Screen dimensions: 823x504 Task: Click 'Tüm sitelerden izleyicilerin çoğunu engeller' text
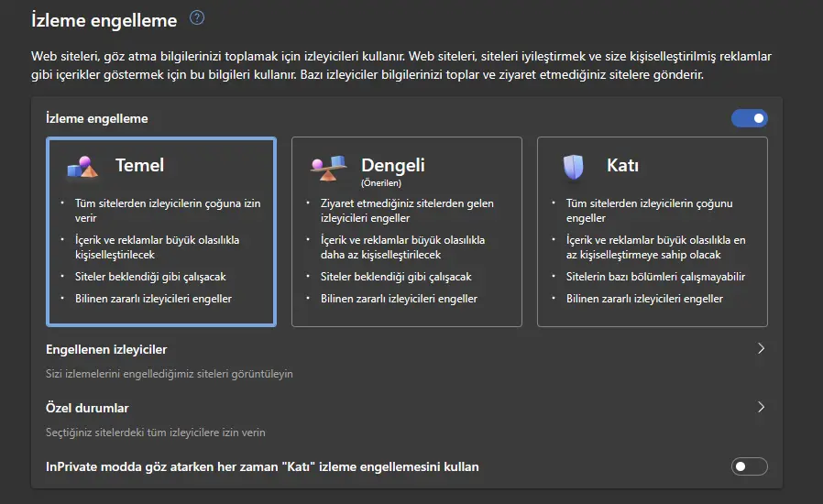coord(649,211)
